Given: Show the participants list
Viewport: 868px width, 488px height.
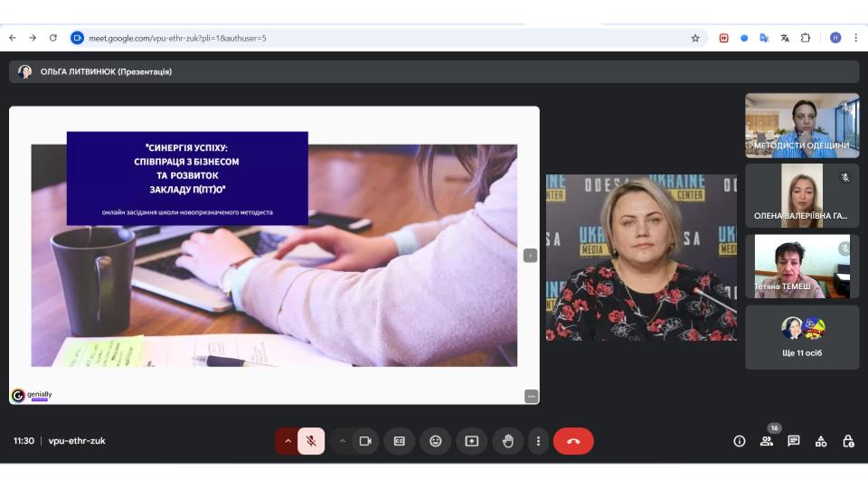Looking at the screenshot, I should pyautogui.click(x=767, y=441).
